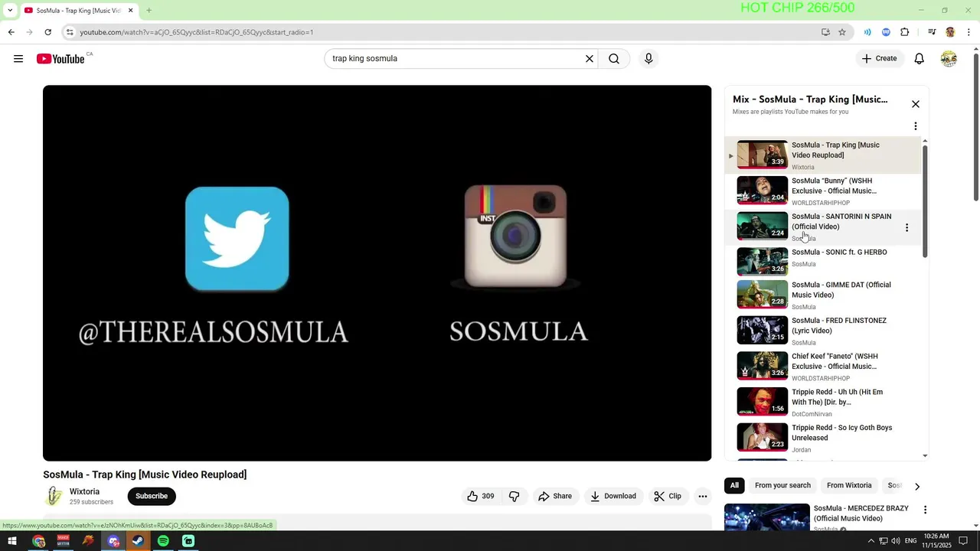
Task: Open the Wixtoria channel link
Action: tap(84, 491)
